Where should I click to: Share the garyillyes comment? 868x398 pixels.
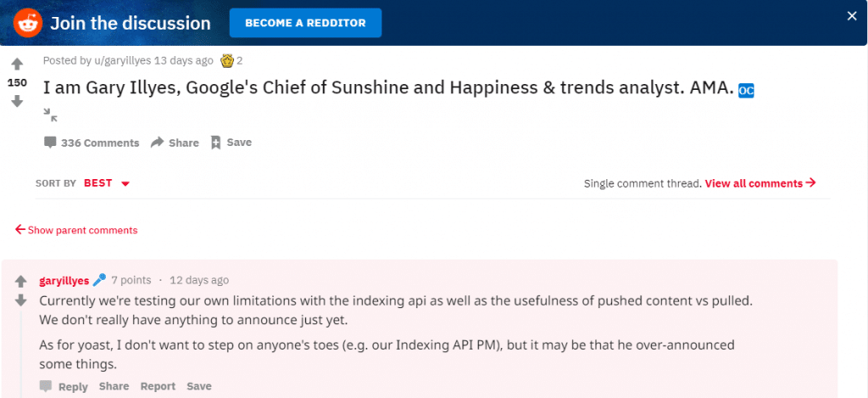click(x=114, y=386)
